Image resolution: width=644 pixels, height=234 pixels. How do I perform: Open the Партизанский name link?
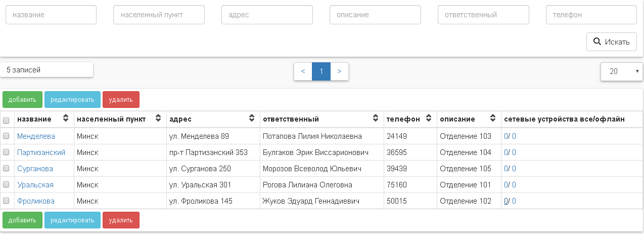click(x=41, y=152)
